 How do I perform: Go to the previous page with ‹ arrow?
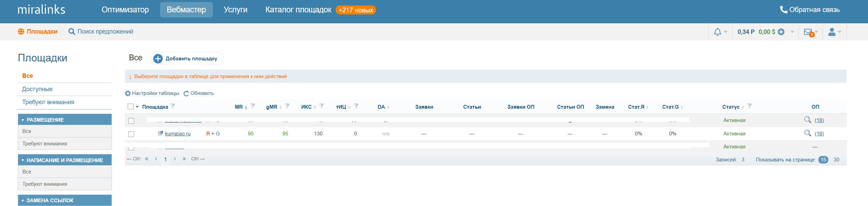click(156, 159)
